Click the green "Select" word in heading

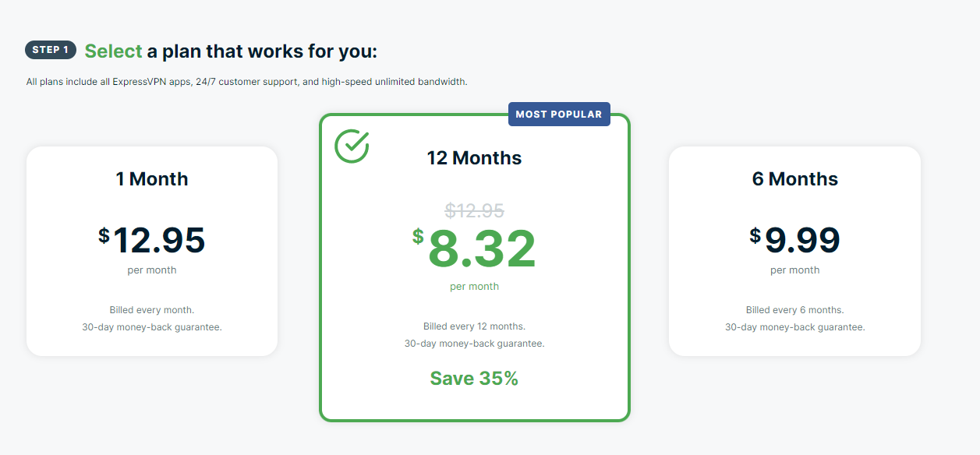point(113,51)
